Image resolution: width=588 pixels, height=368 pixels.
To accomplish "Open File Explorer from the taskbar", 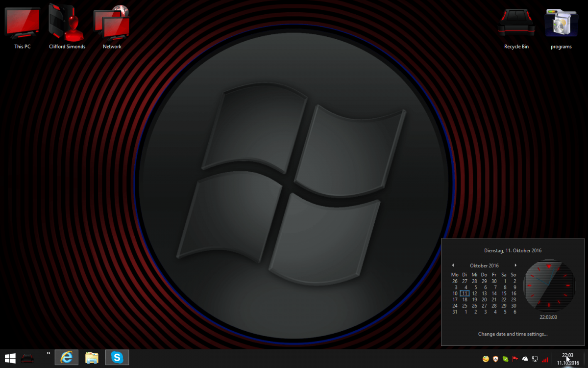I will point(92,358).
